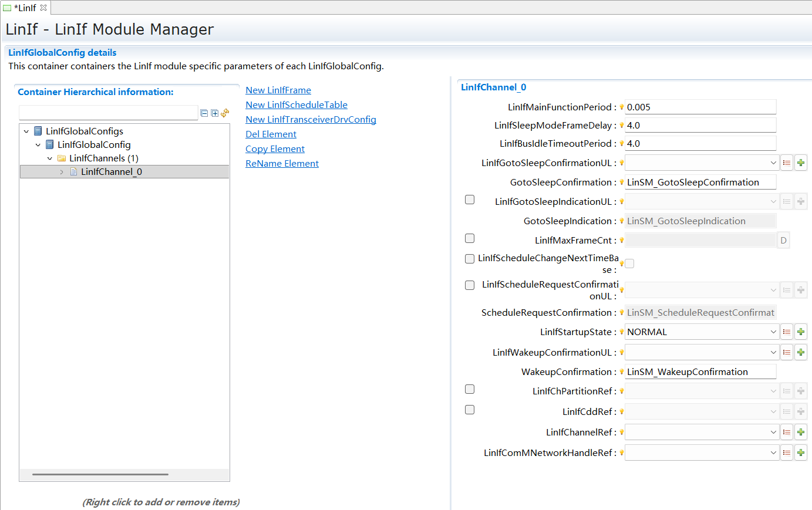Enable the LinIfGotoSleepIndicationUL checkbox
The width and height of the screenshot is (812, 510).
pos(470,200)
